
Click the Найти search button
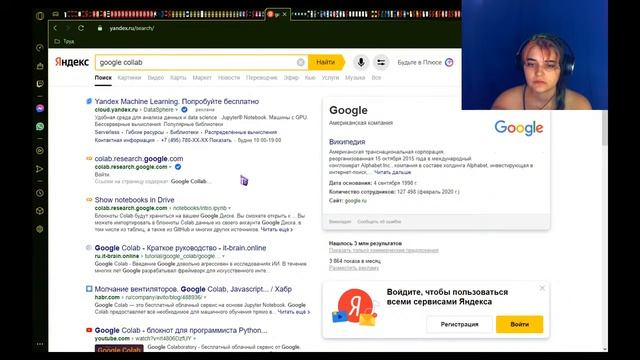pos(326,62)
